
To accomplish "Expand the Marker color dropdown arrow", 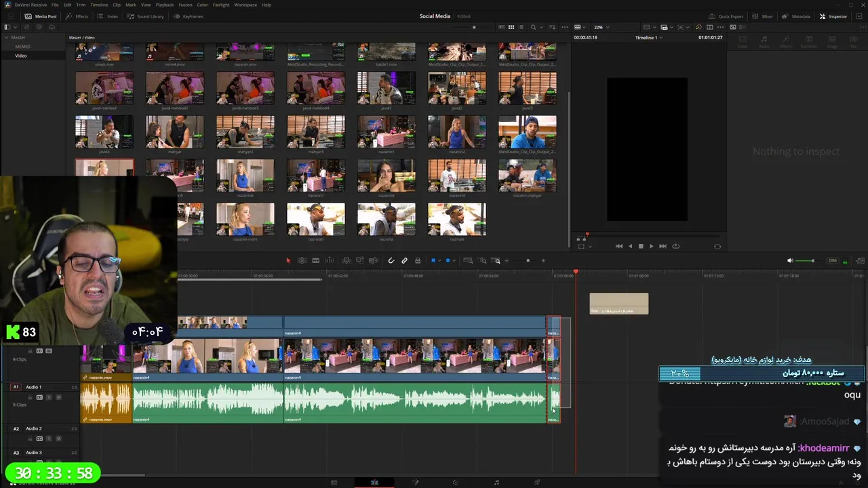I will [454, 260].
